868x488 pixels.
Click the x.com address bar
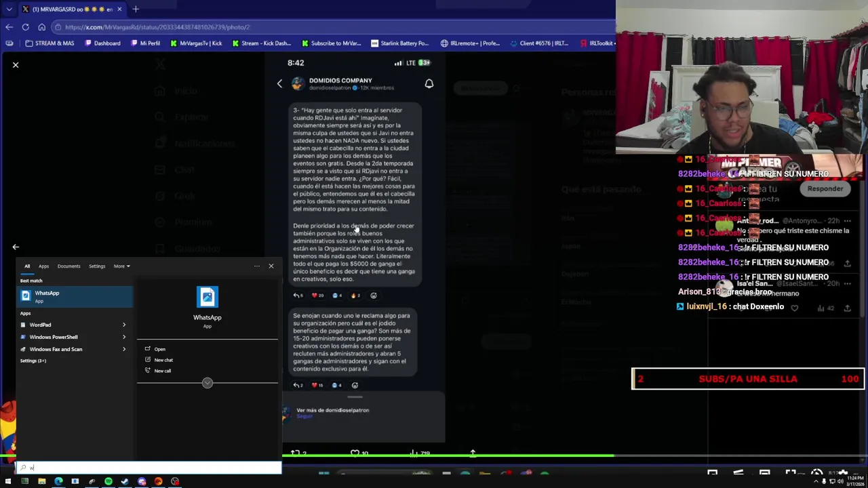tap(332, 27)
